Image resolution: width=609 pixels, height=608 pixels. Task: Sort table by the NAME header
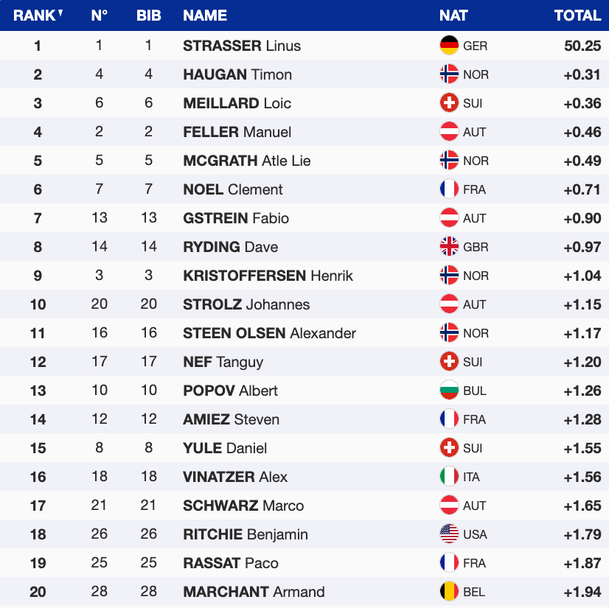pyautogui.click(x=205, y=15)
